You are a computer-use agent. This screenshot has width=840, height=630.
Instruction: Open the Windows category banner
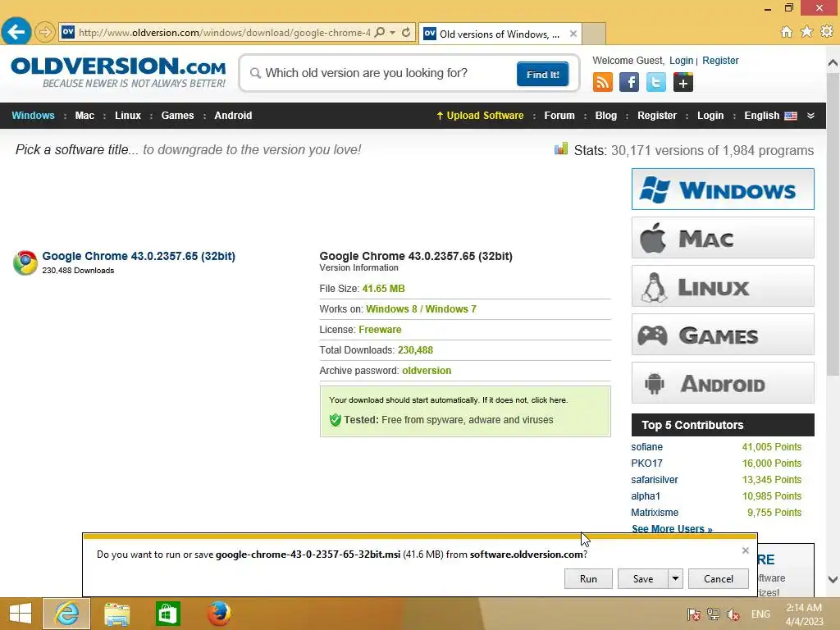coord(723,189)
